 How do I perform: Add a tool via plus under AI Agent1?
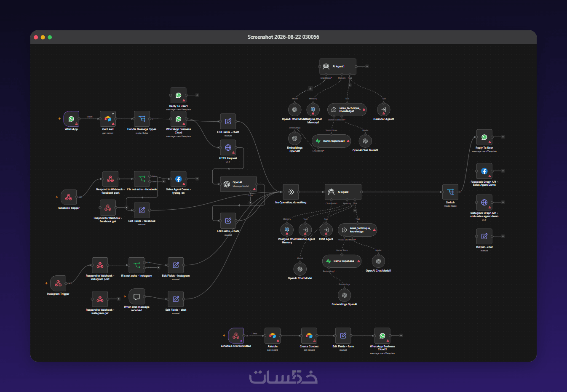point(350,85)
